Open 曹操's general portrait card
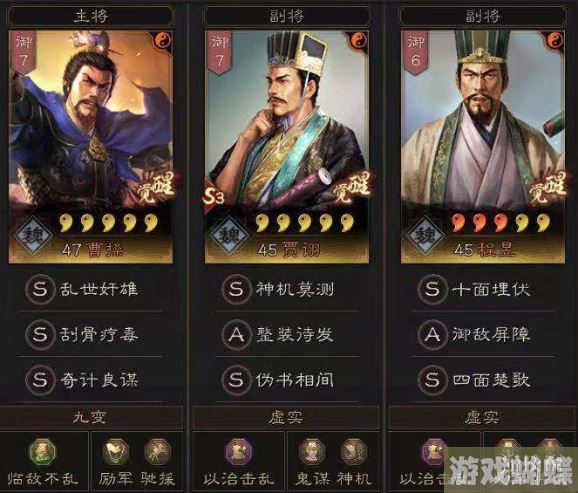Viewport: 578px width, 493px height. coord(91,147)
